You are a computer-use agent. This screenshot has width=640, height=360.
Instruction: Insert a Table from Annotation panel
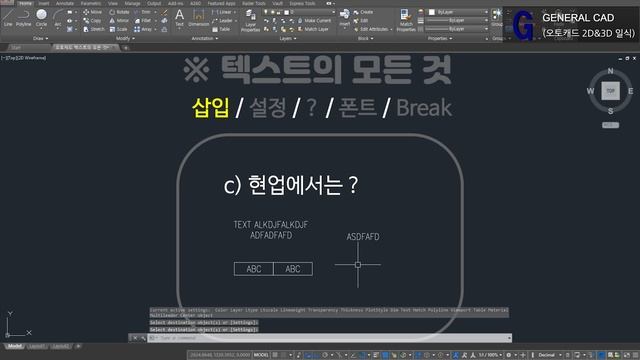click(221, 29)
